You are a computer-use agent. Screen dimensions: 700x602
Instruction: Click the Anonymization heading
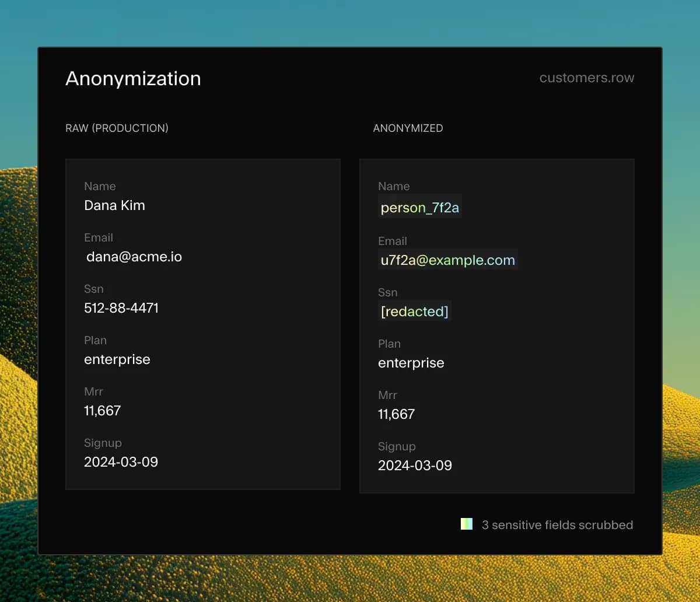(133, 79)
